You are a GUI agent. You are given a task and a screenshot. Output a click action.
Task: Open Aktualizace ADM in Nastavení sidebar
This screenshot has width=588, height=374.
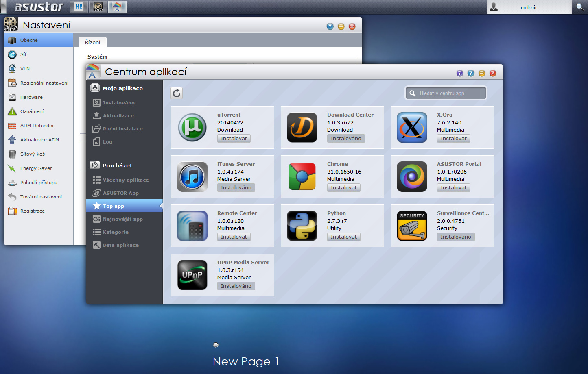[x=39, y=140]
